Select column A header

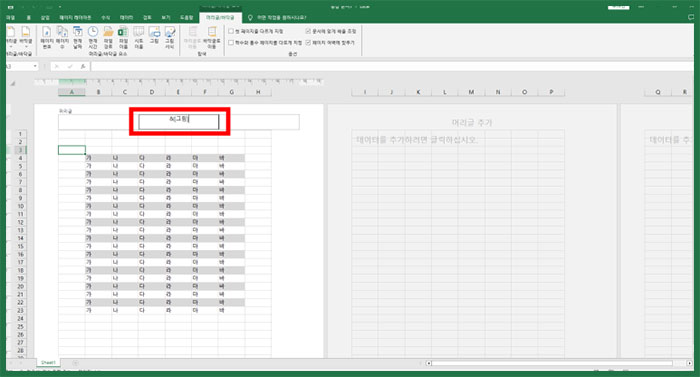coord(71,92)
